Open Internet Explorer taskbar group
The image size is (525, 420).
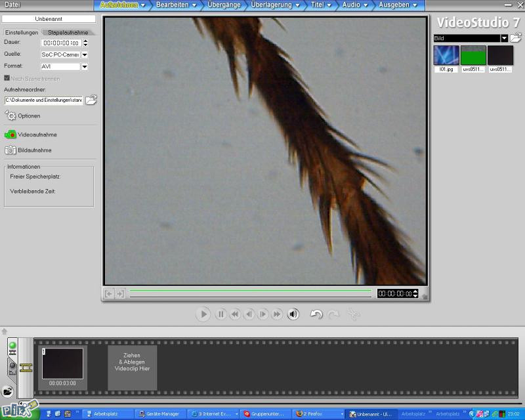(x=213, y=414)
